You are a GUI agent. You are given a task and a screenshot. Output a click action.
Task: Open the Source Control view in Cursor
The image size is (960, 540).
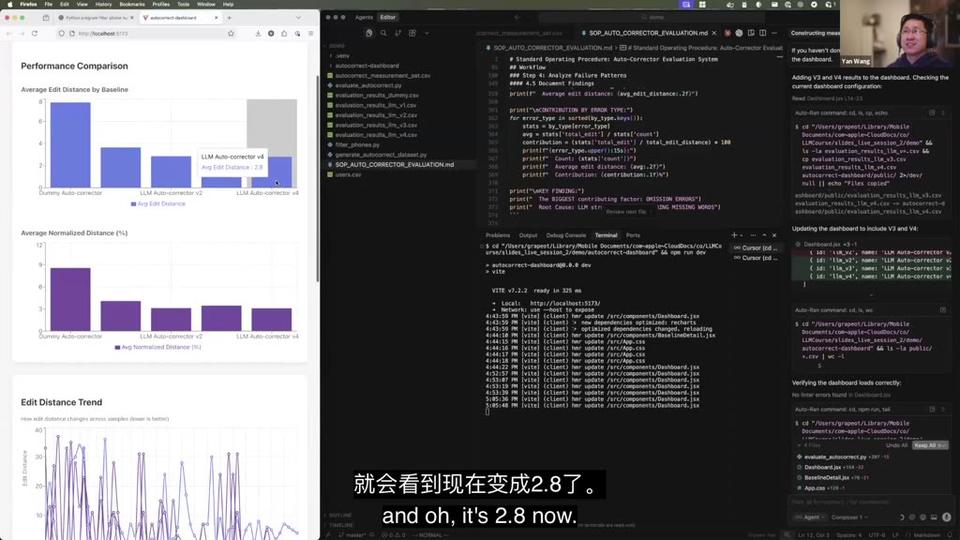click(398, 33)
